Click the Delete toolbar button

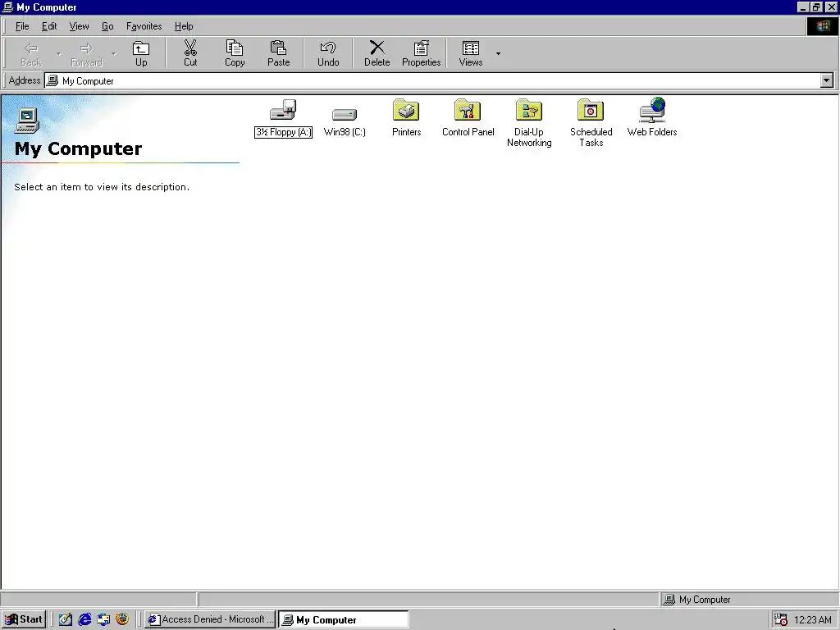(x=377, y=53)
